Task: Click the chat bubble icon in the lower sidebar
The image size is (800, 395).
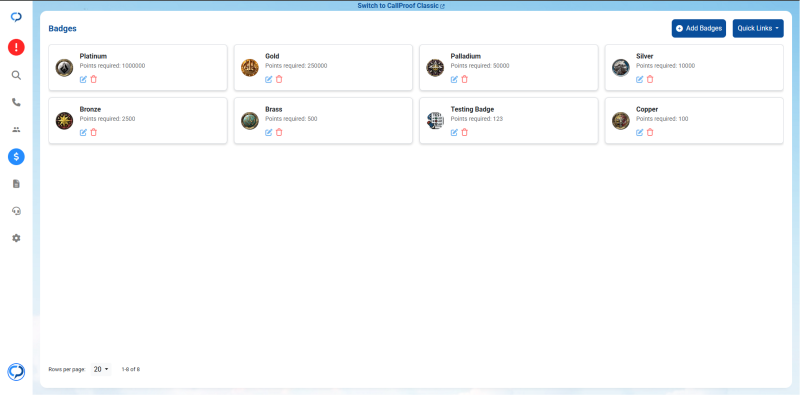Action: (16, 372)
